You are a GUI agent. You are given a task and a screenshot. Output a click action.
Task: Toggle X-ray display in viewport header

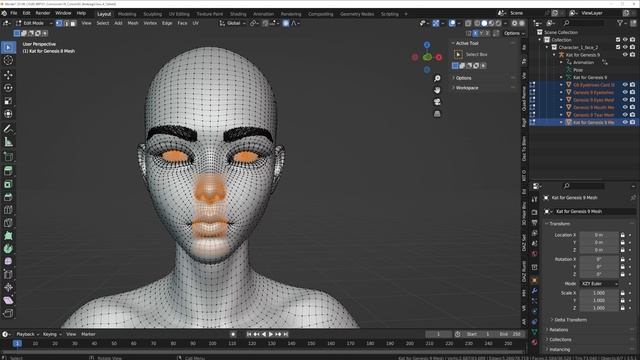468,23
